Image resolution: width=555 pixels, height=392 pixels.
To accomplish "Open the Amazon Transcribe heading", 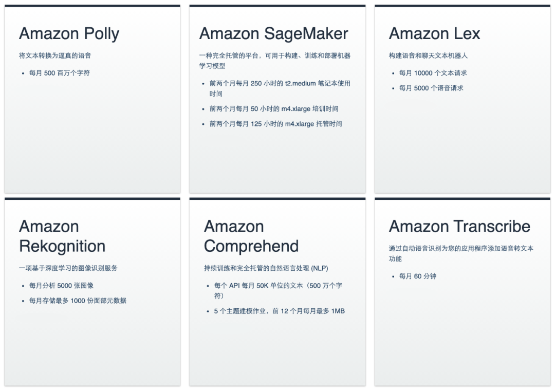I will 459,227.
